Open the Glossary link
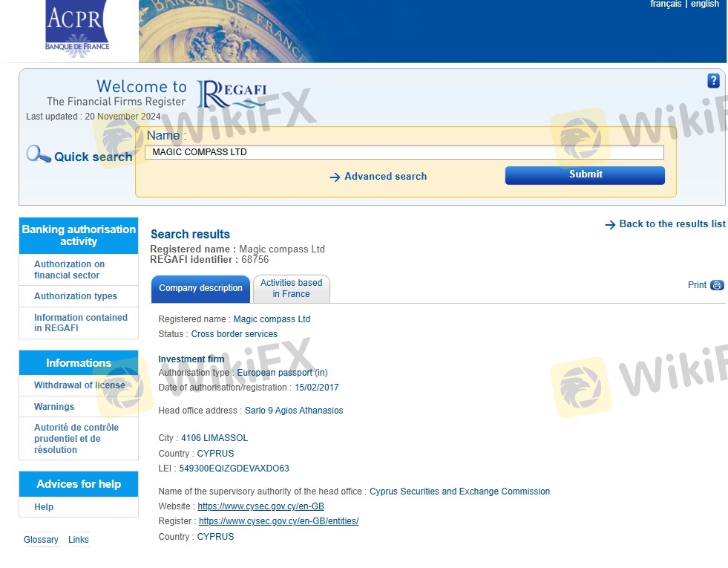The image size is (728, 568). click(x=41, y=540)
